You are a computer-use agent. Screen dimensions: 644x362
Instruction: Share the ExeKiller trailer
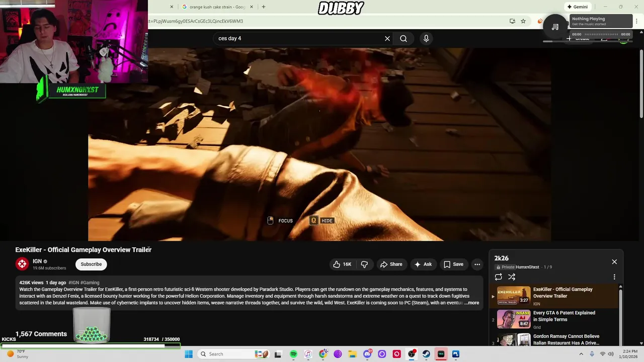[x=391, y=264]
